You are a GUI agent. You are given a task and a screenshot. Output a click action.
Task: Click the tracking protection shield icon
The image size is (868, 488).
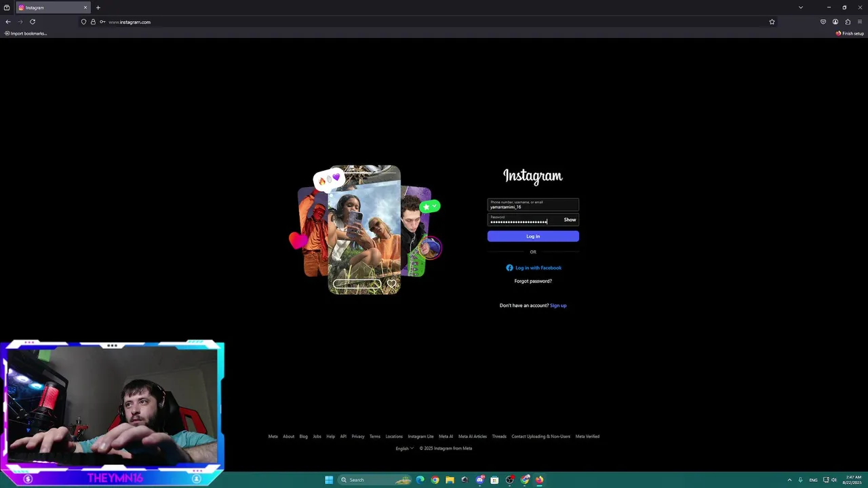[84, 22]
